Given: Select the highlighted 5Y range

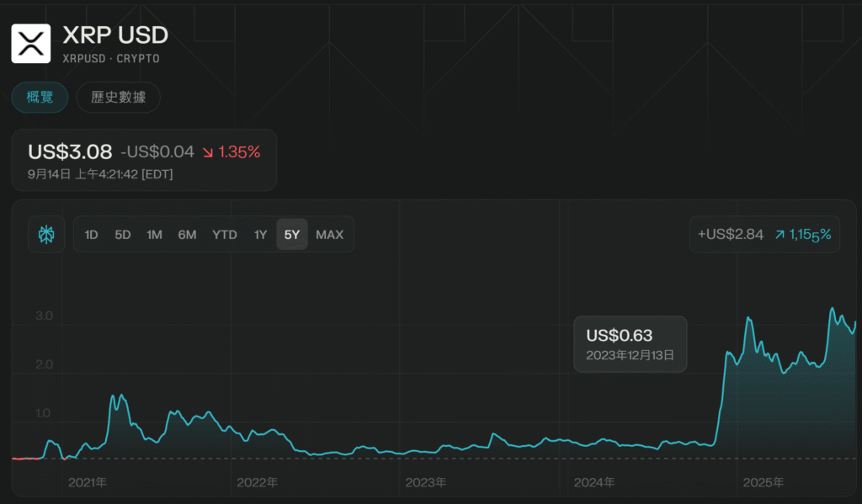Looking at the screenshot, I should pos(292,235).
